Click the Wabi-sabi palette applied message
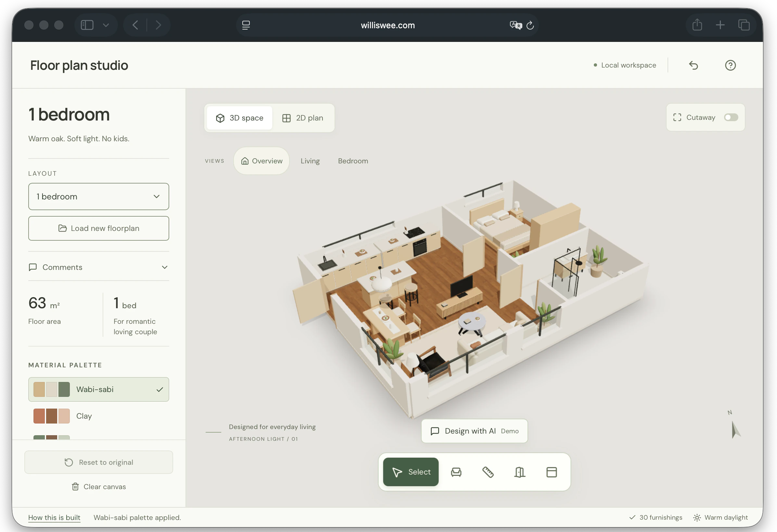Image resolution: width=777 pixels, height=532 pixels. tap(137, 517)
